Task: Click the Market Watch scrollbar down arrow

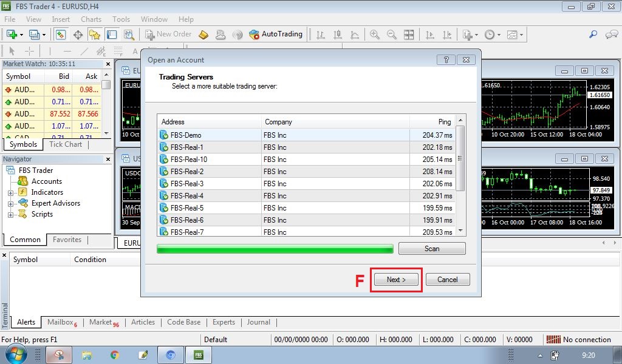Action: click(106, 133)
